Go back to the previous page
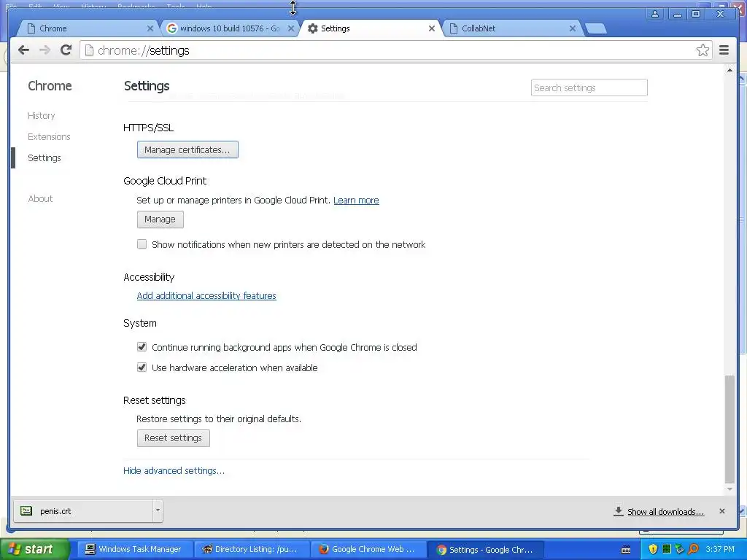 pos(23,50)
